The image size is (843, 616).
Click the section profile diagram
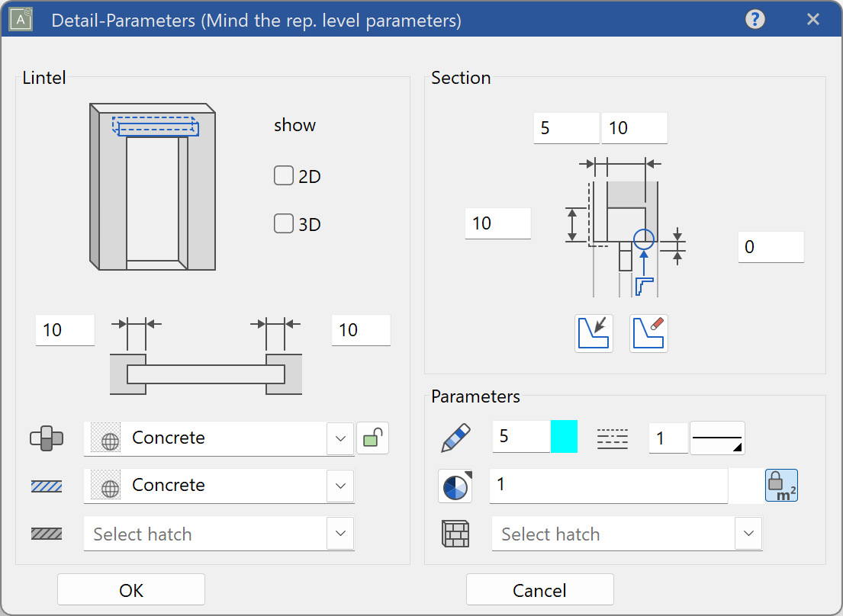pyautogui.click(x=626, y=226)
